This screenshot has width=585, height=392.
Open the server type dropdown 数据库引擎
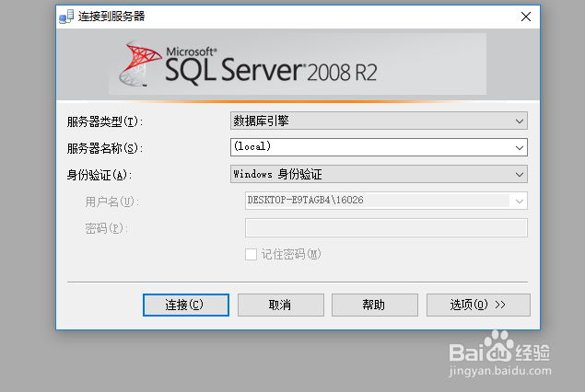coord(379,121)
